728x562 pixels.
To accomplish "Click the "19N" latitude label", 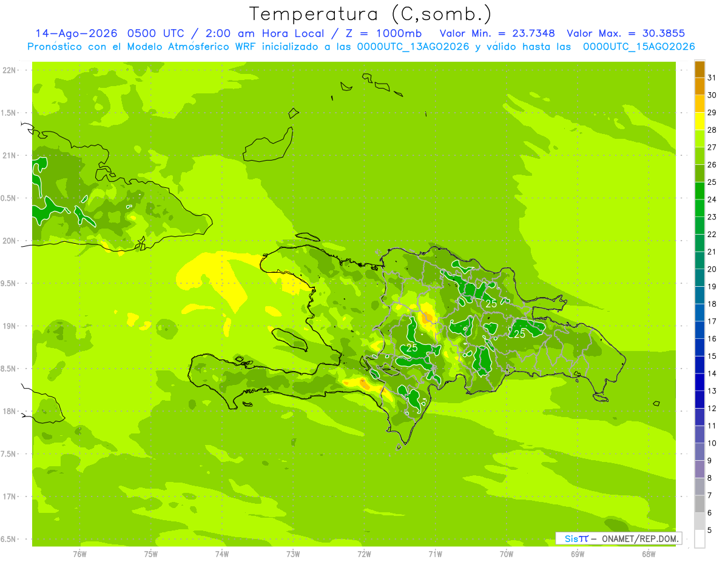I will pyautogui.click(x=8, y=326).
